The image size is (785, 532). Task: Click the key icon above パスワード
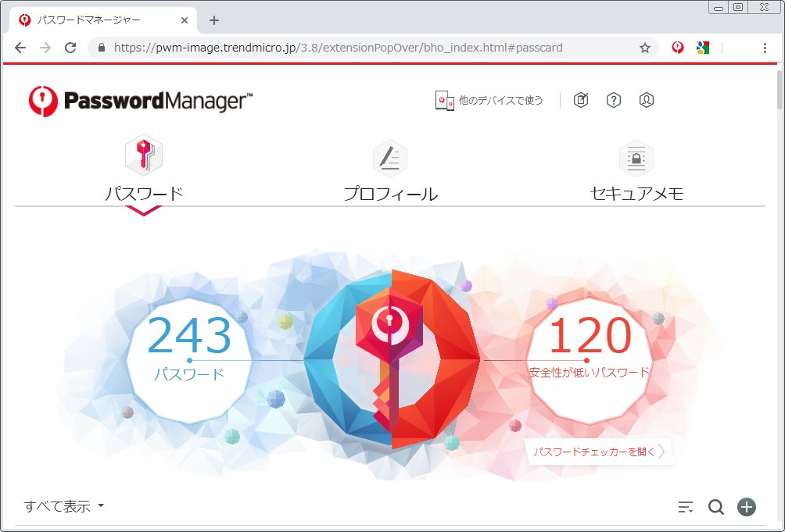144,155
